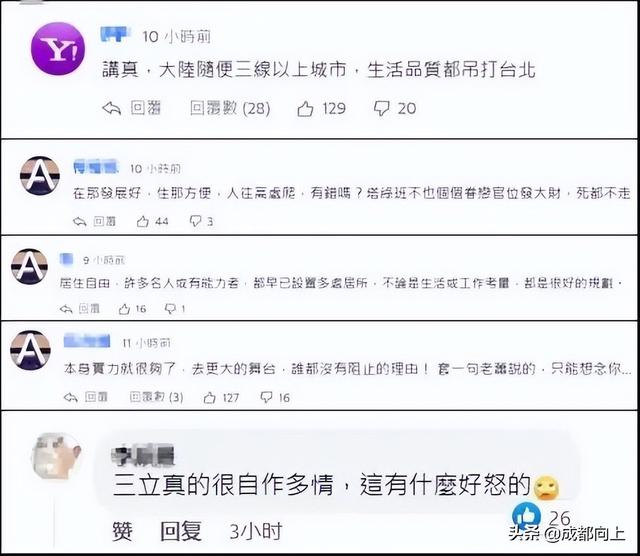640x556 pixels.
Task: Thumbs up the comment with 44 likes
Action: tap(142, 222)
